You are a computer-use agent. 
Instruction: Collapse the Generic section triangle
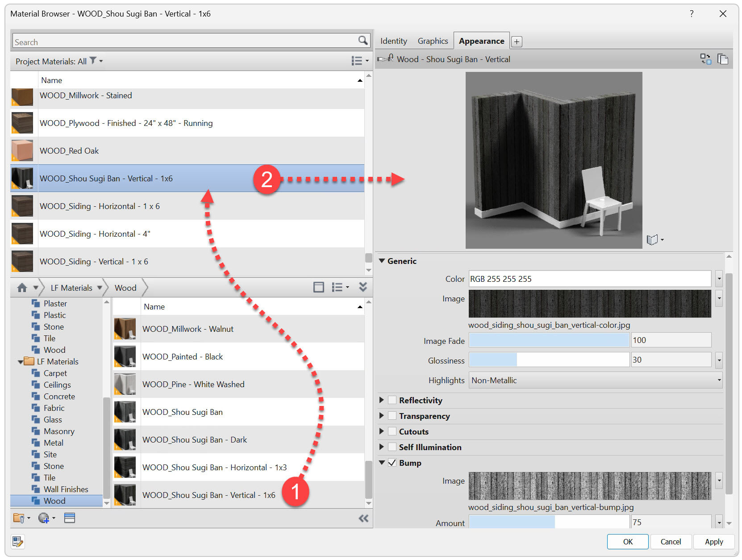click(382, 261)
